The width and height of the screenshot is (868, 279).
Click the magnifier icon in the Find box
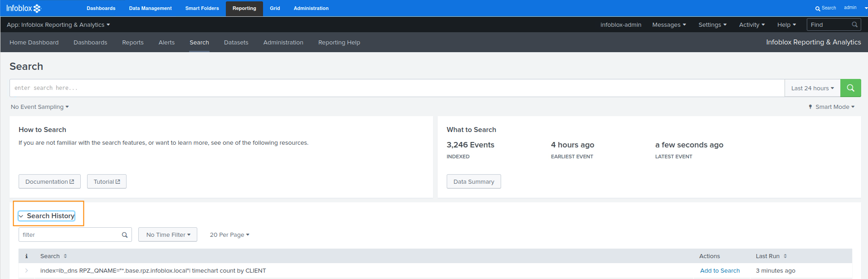(x=854, y=25)
